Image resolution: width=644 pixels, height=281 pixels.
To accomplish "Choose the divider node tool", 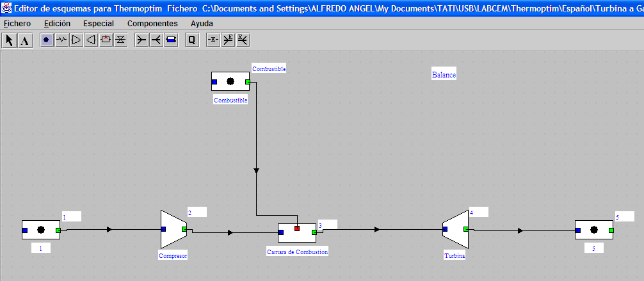I will 156,40.
